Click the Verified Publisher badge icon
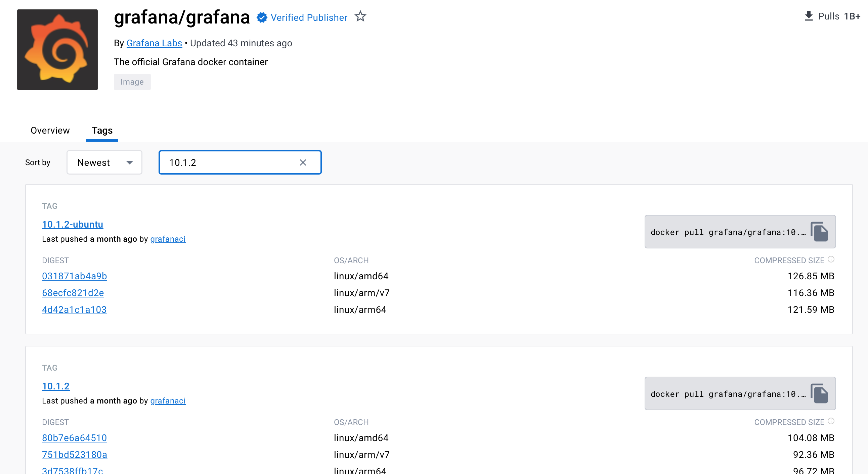This screenshot has width=868, height=474. point(262,16)
